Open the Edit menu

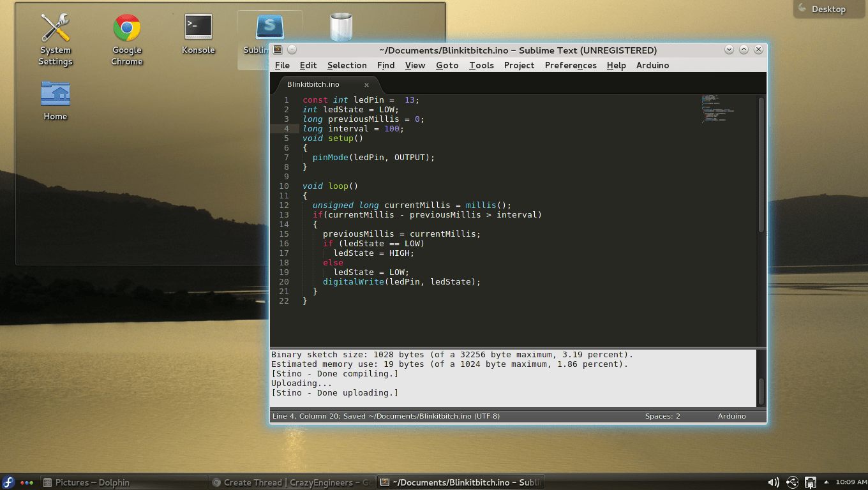coord(308,65)
